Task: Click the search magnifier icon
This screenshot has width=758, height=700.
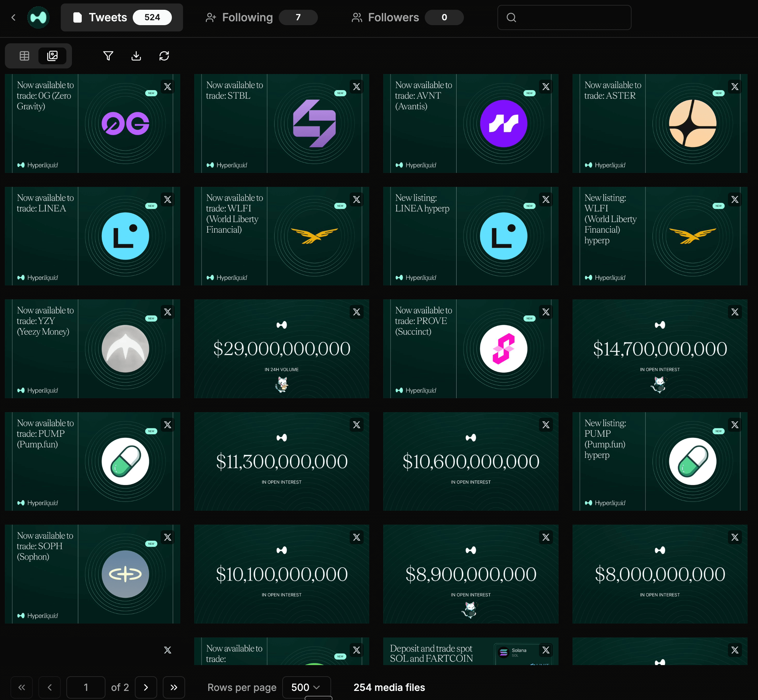Action: (511, 17)
